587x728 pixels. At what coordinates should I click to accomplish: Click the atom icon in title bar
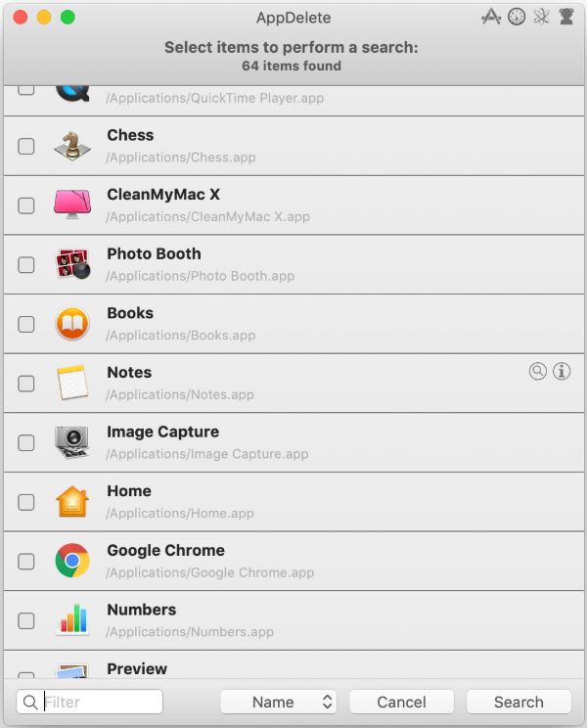point(541,17)
